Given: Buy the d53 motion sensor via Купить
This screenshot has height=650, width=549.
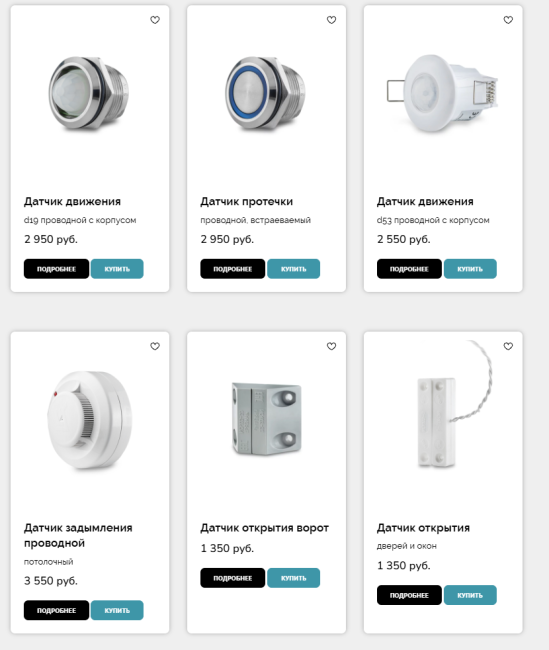Looking at the screenshot, I should [470, 269].
